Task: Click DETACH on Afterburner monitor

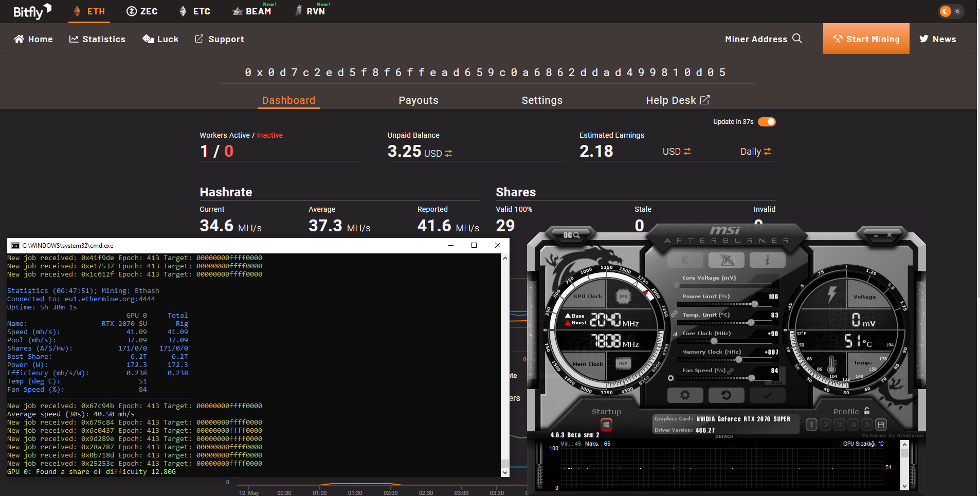Action: coord(724,436)
